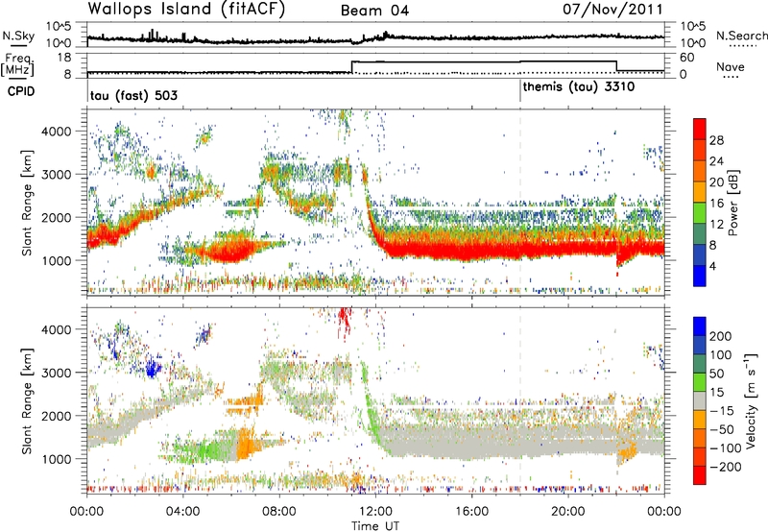Click the orange velocity patch near 06:30 UT
The height and width of the screenshot is (532, 768).
click(247, 445)
